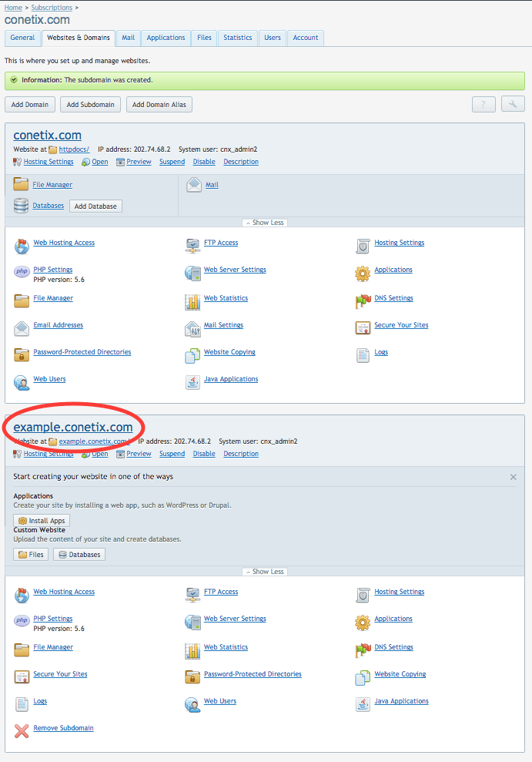Click the Website Copying icon under conetix.com
Screen dimensions: 532x762
pyautogui.click(x=192, y=356)
